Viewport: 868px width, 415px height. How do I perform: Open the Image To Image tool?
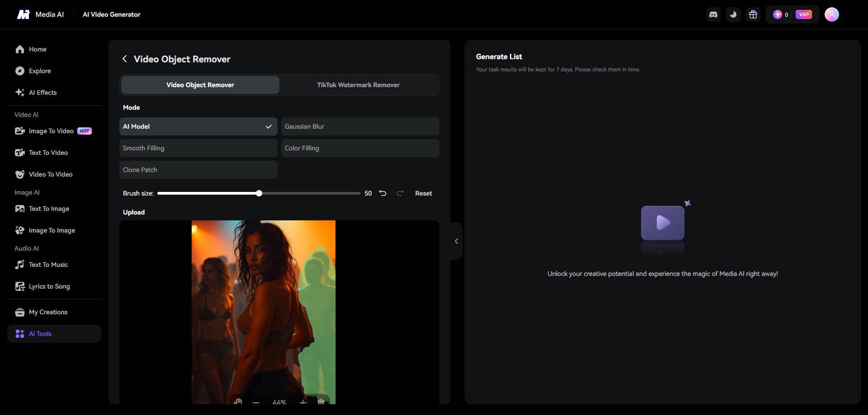tap(54, 230)
